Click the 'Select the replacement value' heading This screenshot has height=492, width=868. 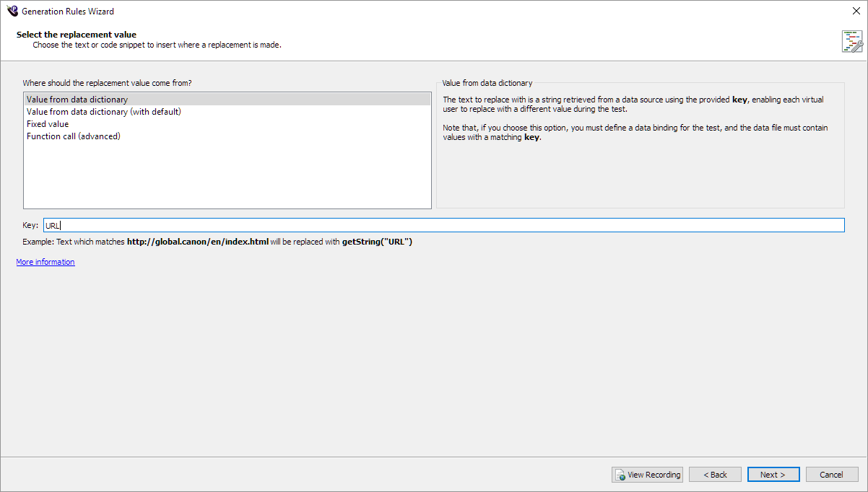point(77,35)
